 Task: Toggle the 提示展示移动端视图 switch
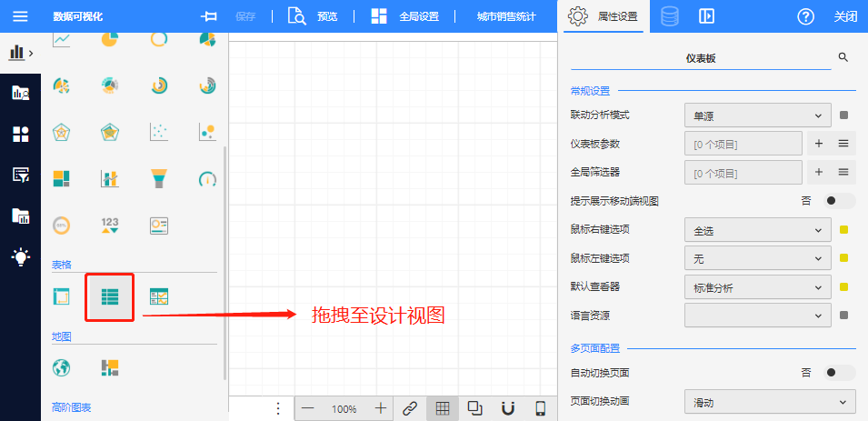click(839, 201)
